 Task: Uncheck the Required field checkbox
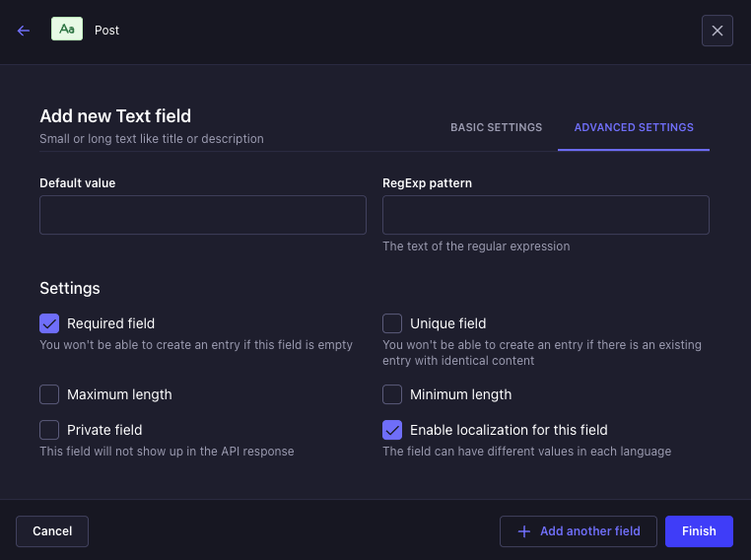click(49, 323)
